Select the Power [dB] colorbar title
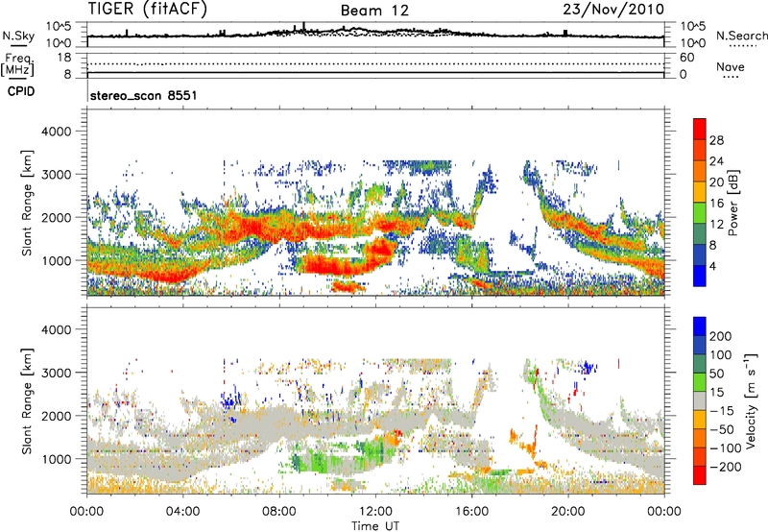 coord(732,203)
